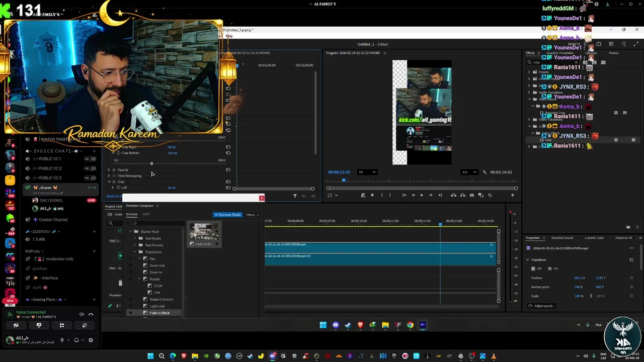The image size is (644, 362).
Task: Collapse the Starter Pack folder
Action: click(130, 232)
